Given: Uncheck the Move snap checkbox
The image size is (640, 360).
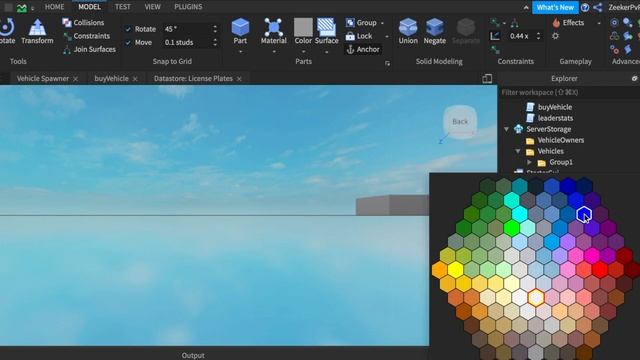Looking at the screenshot, I should tap(128, 42).
